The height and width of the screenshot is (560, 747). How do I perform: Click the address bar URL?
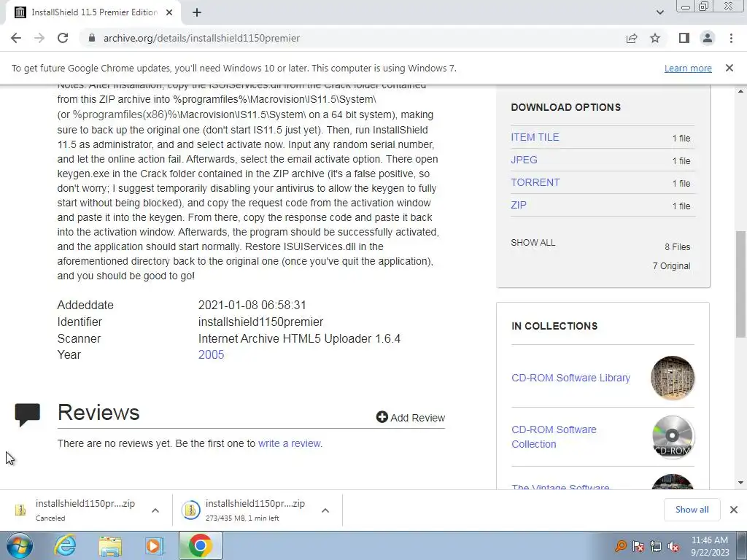click(201, 38)
